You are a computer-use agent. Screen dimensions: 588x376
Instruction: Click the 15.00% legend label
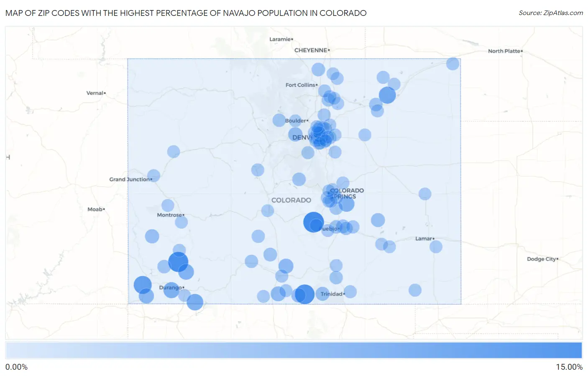(x=569, y=367)
